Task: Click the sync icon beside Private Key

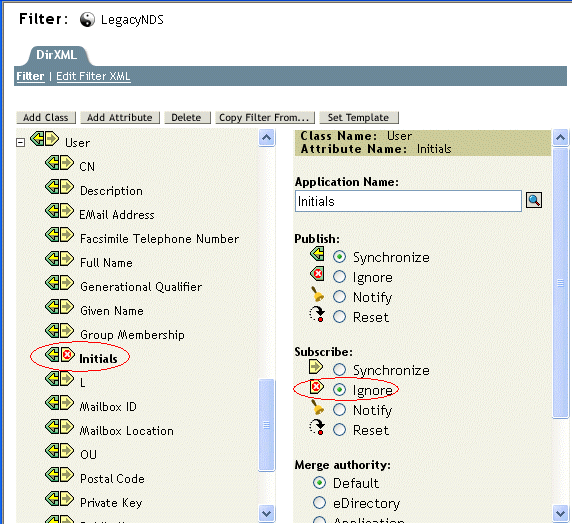Action: [x=59, y=498]
